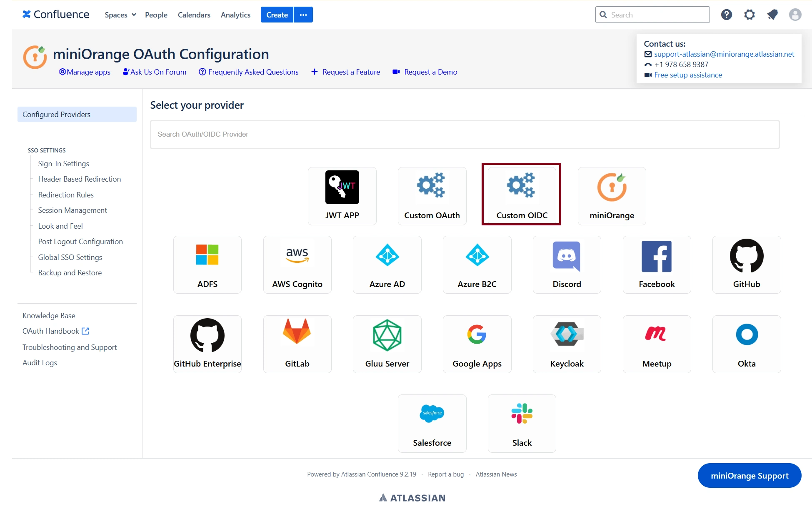Click the support email address link
Screen dimensions: 812x514
pos(724,54)
